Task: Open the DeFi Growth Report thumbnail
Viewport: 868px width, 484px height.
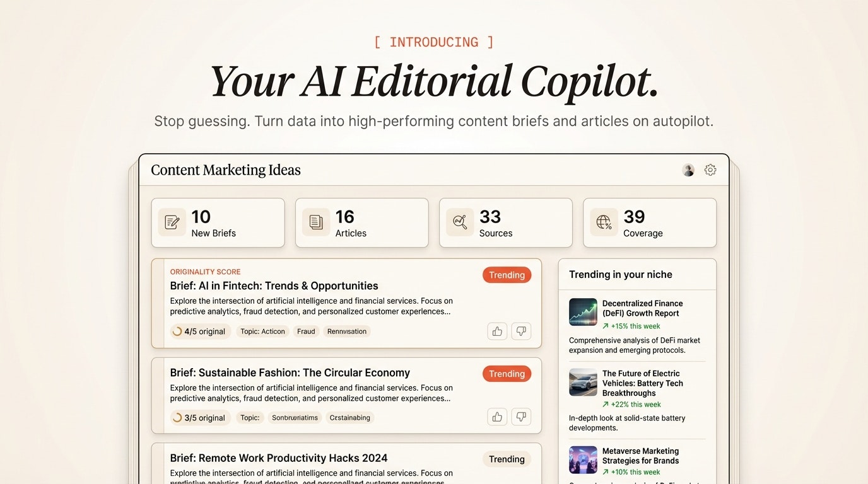Action: [x=582, y=312]
